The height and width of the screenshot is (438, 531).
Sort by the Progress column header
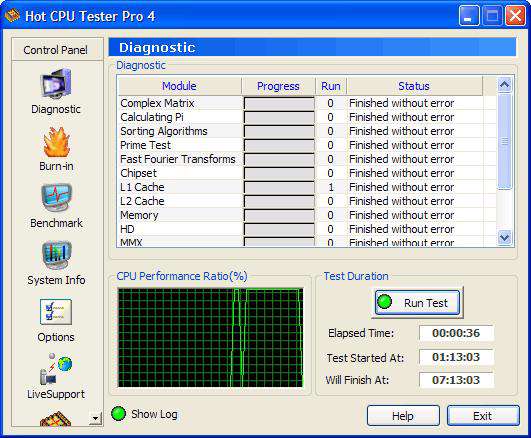pos(278,86)
